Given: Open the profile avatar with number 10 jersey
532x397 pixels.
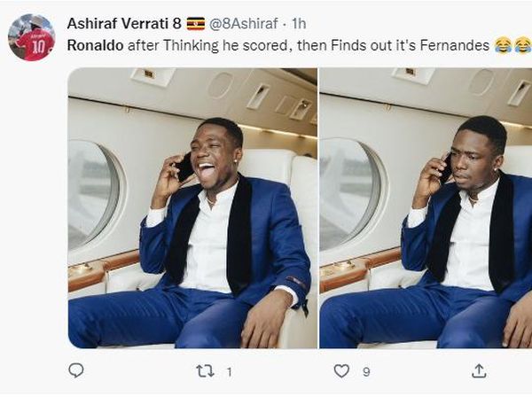Looking at the screenshot, I should (32, 37).
